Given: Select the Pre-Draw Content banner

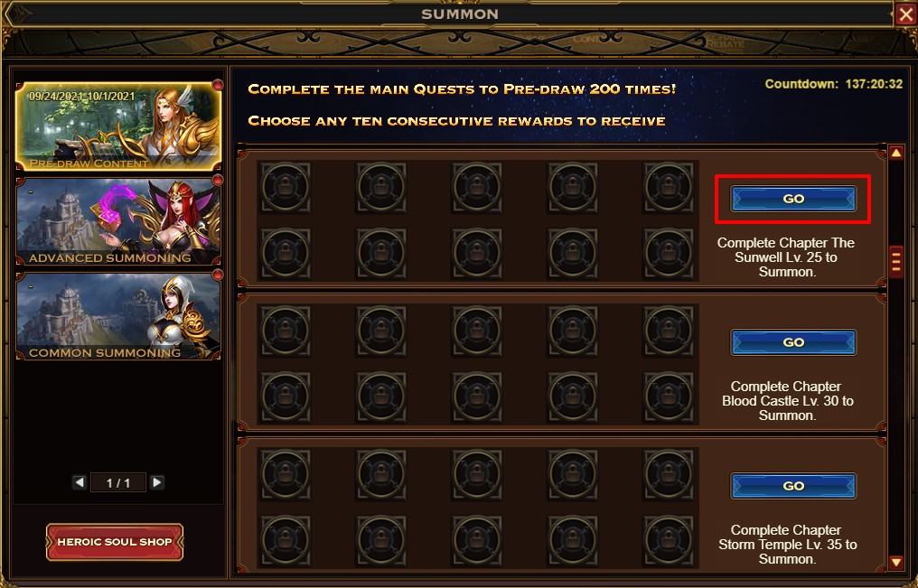Looking at the screenshot, I should (x=118, y=127).
